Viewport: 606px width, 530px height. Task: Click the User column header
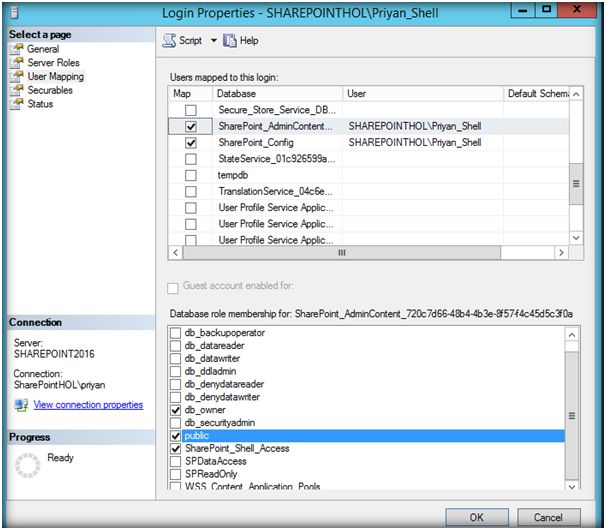coord(423,94)
